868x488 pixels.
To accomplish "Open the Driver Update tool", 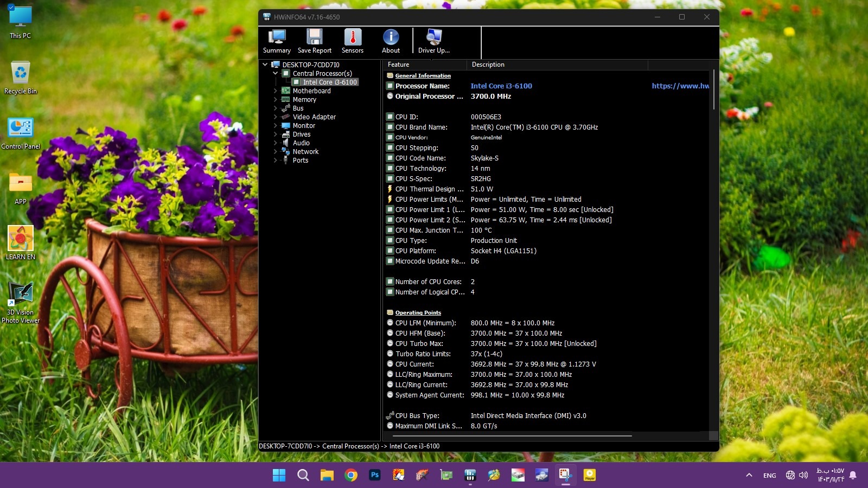I will pyautogui.click(x=433, y=41).
